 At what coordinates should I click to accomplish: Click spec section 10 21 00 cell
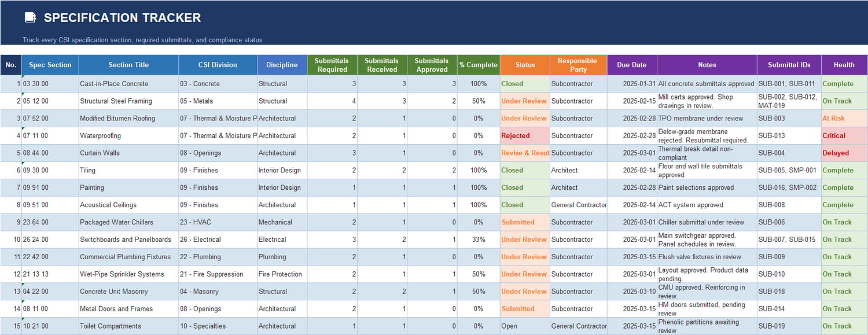click(x=50, y=326)
